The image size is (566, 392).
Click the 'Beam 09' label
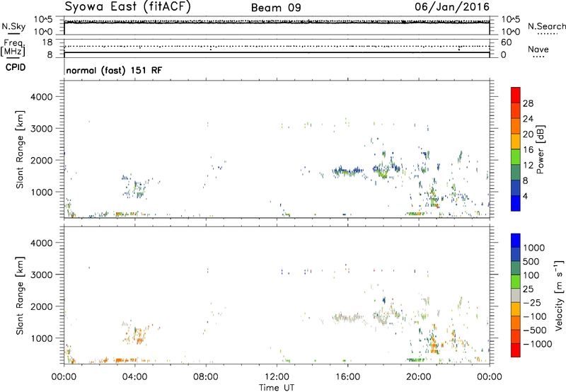click(276, 8)
